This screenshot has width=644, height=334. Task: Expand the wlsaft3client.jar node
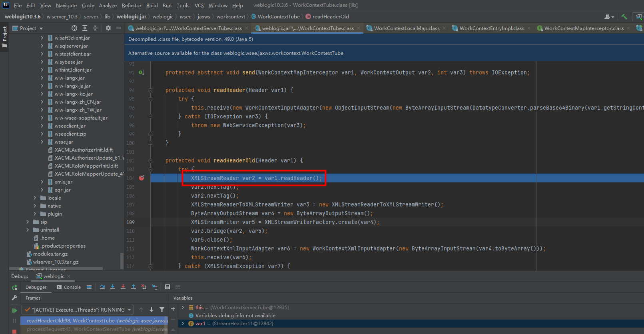[42, 38]
